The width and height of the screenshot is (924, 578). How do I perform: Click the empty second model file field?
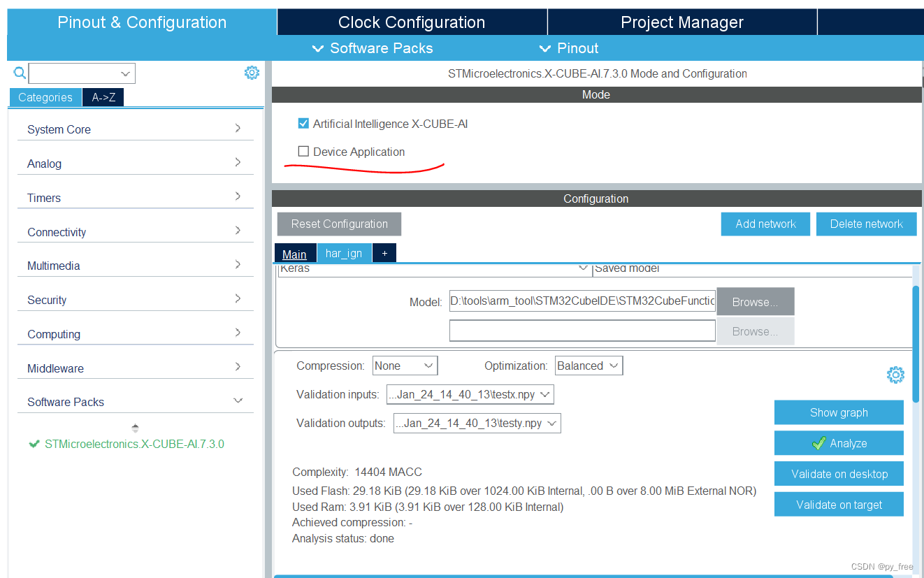tap(582, 331)
